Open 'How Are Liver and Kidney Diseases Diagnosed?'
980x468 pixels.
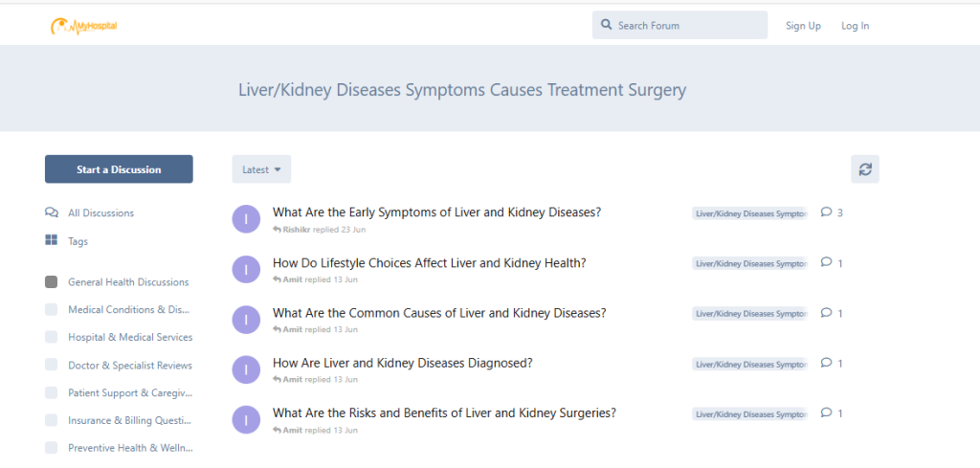click(x=403, y=363)
